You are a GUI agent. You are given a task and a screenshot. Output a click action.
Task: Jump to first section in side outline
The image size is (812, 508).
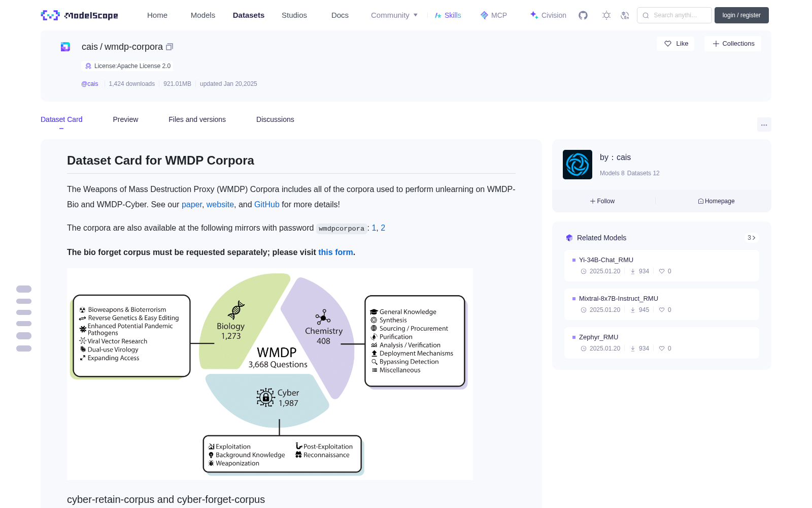(24, 289)
